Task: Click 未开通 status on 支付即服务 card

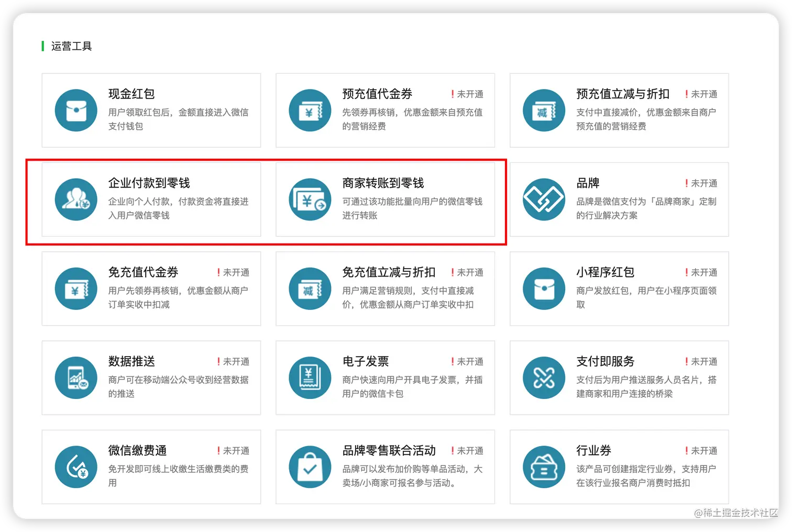Action: coord(701,362)
